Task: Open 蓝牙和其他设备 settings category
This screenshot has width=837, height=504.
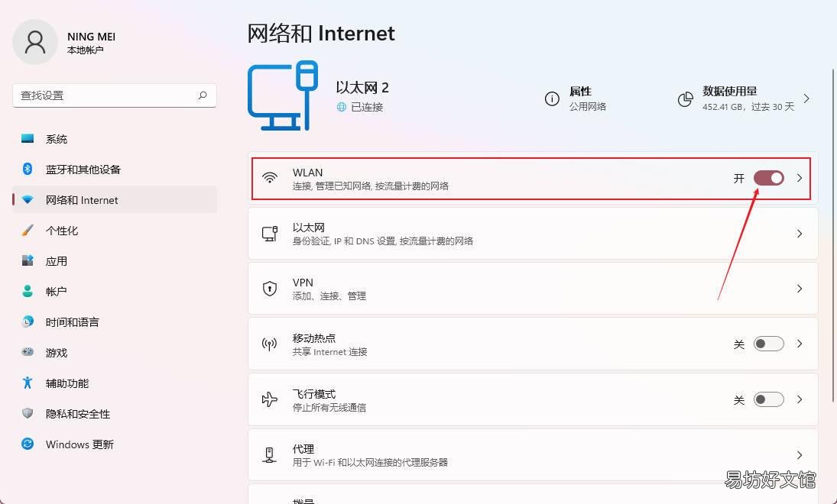Action: pos(115,169)
